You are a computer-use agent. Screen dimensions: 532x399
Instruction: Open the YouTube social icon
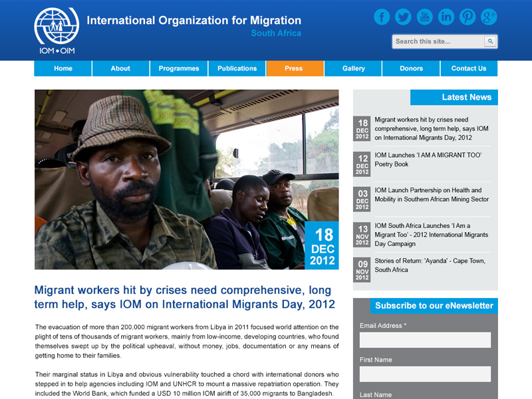pos(424,17)
